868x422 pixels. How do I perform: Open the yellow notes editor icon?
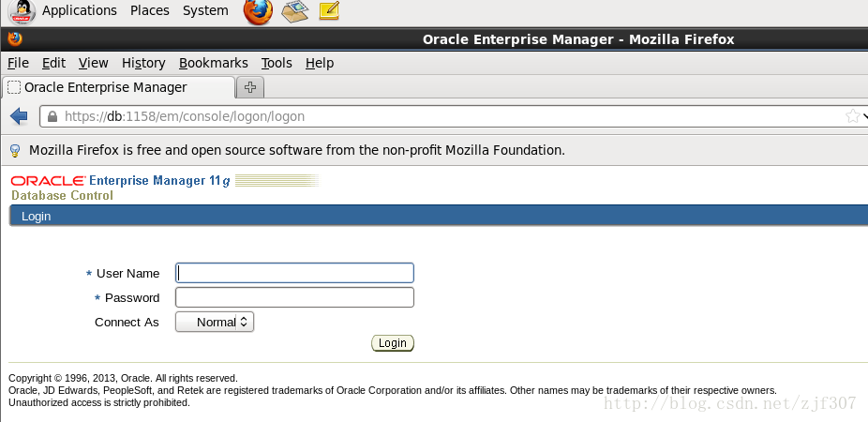pos(329,11)
